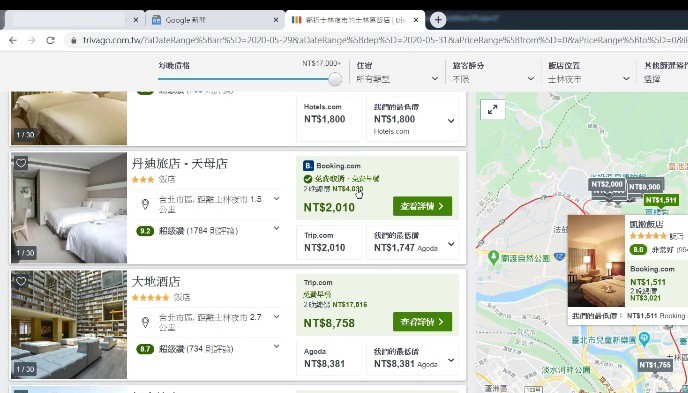The width and height of the screenshot is (688, 393).
Task: Select the Trip.com NT$2,010 offer
Action: [x=329, y=242]
